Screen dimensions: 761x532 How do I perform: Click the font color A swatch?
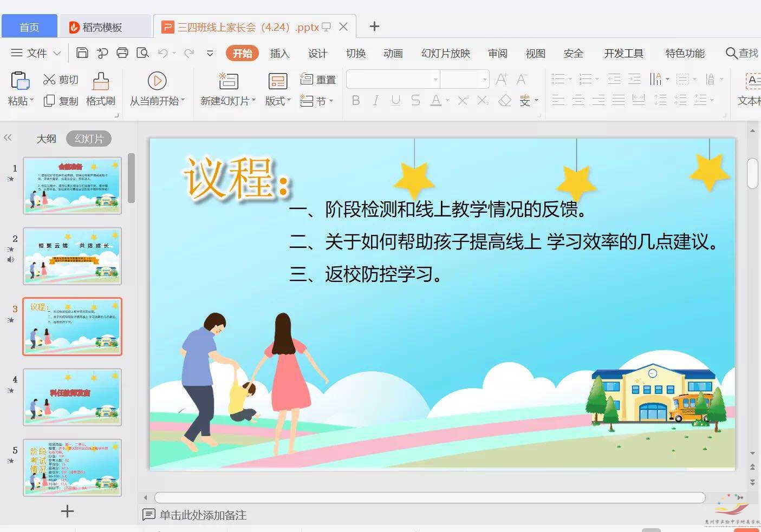(435, 100)
